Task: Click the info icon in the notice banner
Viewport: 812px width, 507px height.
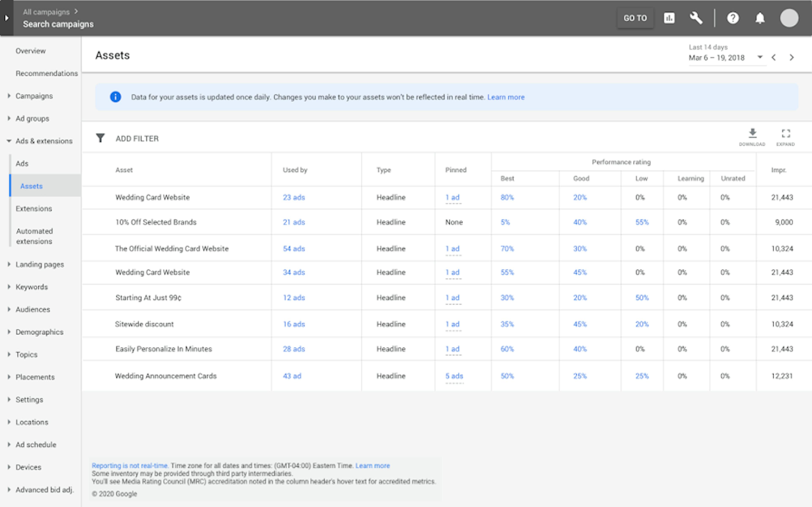Action: click(x=115, y=97)
